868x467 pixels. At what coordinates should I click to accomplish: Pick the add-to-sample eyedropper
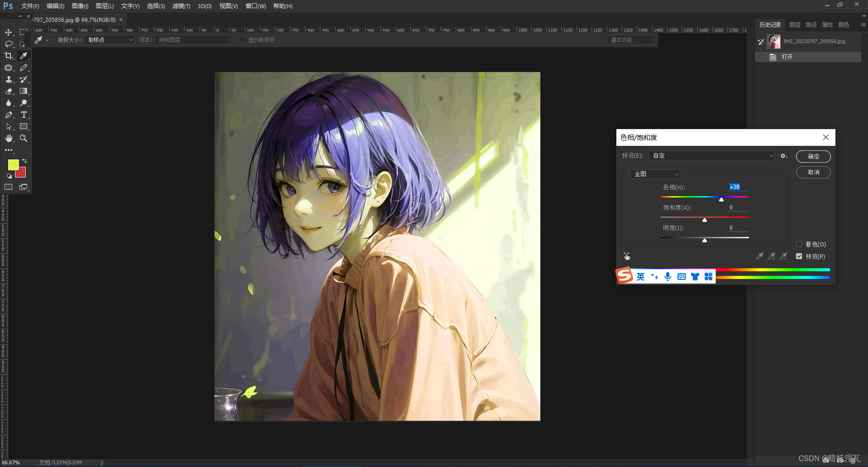tap(772, 256)
